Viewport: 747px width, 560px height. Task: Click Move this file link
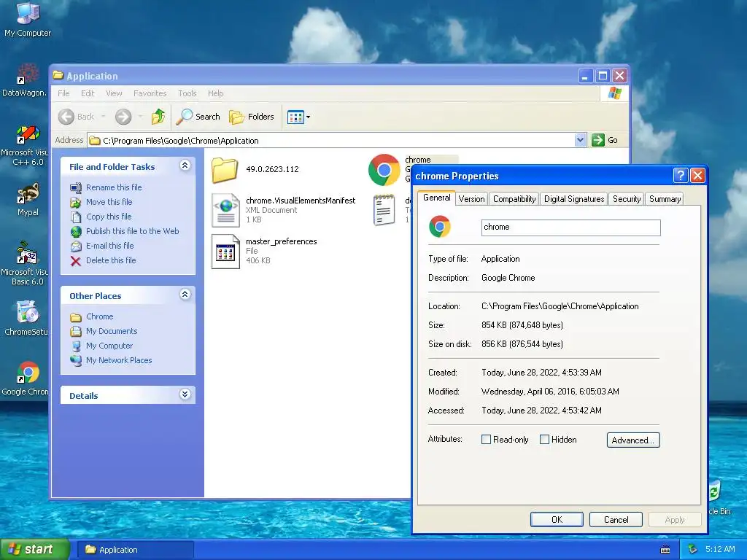(x=109, y=202)
